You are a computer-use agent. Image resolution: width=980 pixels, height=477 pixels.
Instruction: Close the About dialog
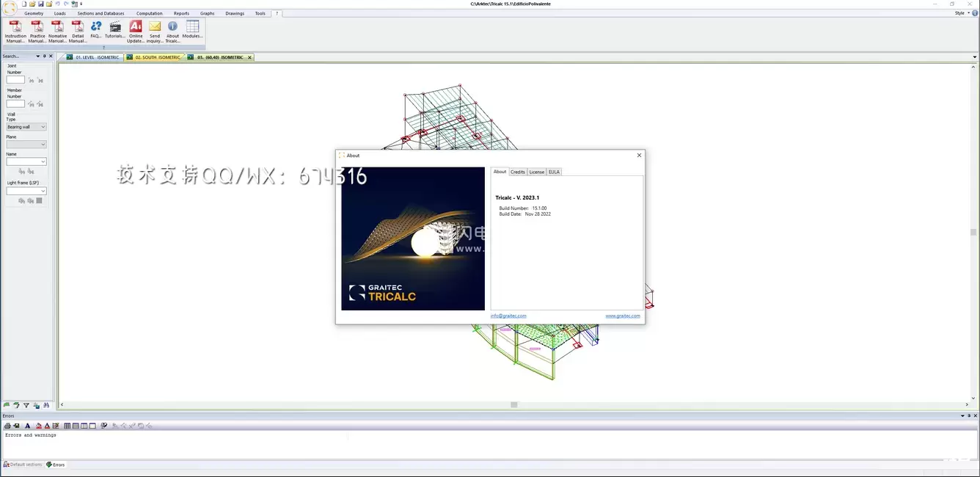click(x=639, y=155)
